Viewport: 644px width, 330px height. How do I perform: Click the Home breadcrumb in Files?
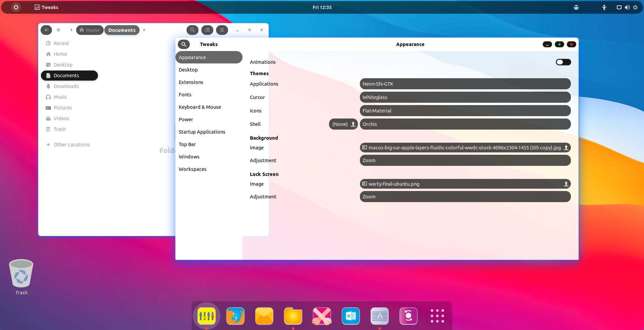[x=90, y=30]
